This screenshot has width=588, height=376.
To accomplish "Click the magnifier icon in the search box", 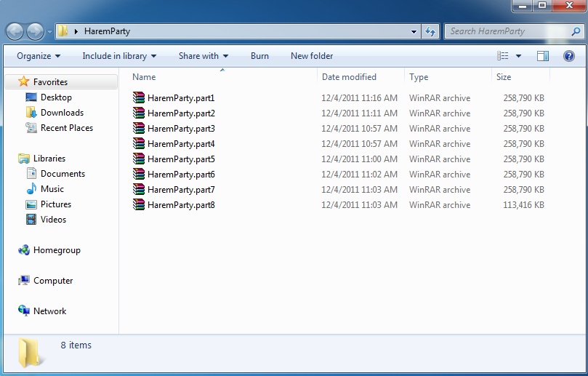I will tap(576, 31).
